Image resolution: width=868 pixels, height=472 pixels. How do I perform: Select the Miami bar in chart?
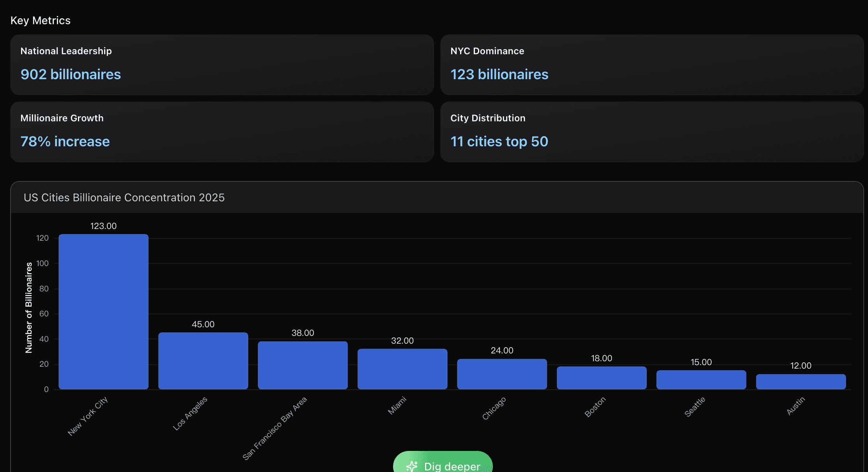coord(402,369)
